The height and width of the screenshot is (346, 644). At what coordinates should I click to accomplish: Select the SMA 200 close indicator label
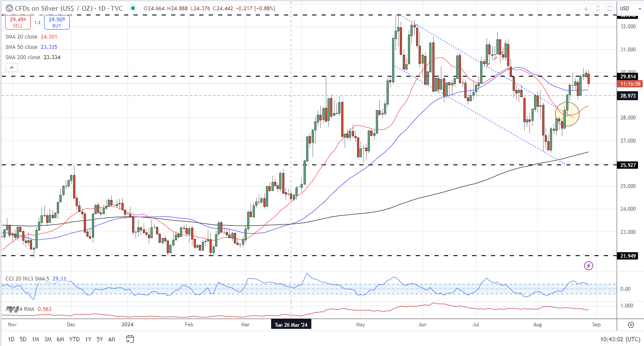point(23,57)
